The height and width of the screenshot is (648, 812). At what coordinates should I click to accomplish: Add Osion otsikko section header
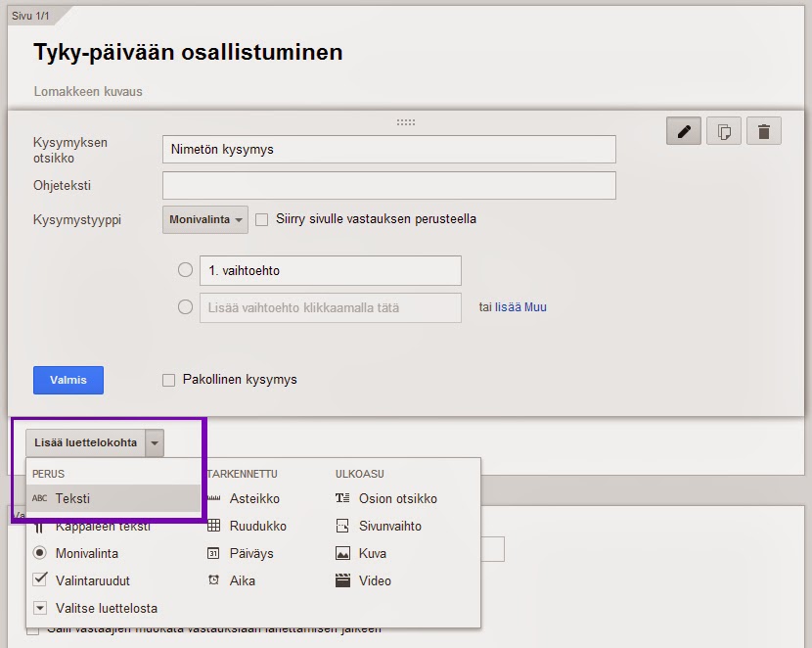[397, 498]
